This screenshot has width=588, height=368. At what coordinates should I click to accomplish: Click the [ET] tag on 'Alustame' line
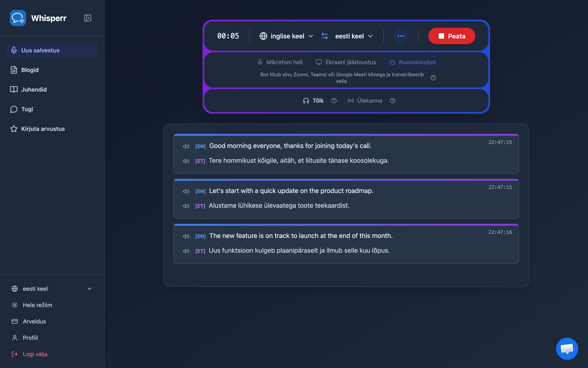coord(200,206)
